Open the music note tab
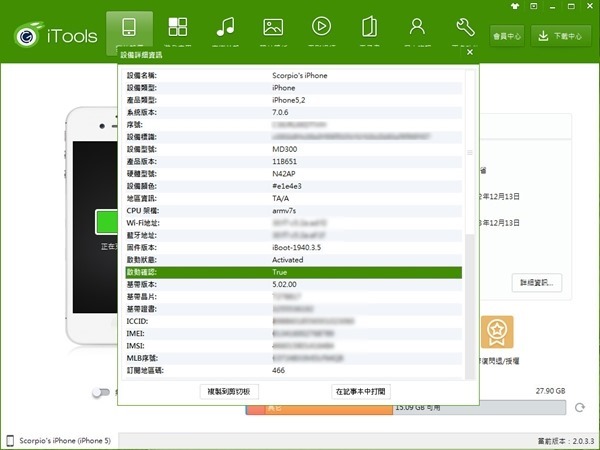The width and height of the screenshot is (600, 450). (x=225, y=28)
